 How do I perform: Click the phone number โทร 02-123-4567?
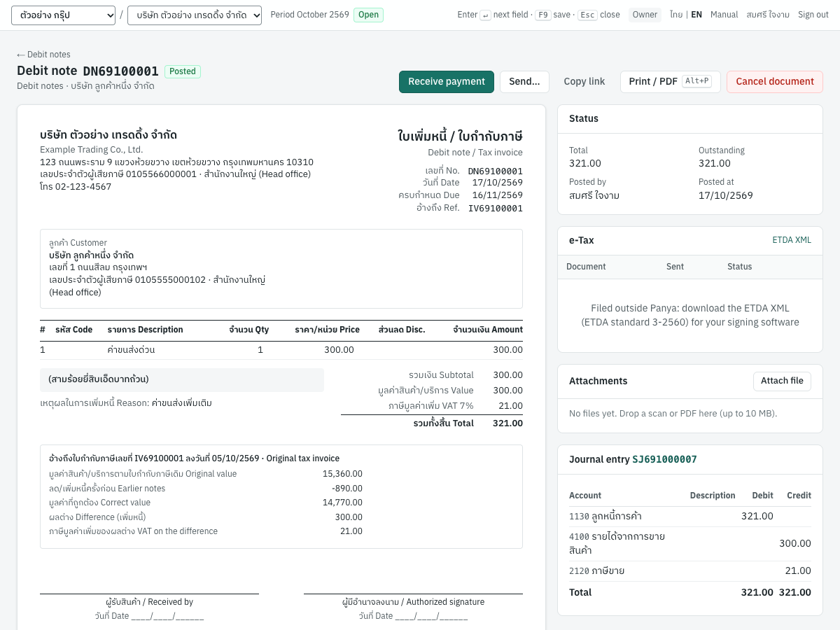(x=76, y=187)
